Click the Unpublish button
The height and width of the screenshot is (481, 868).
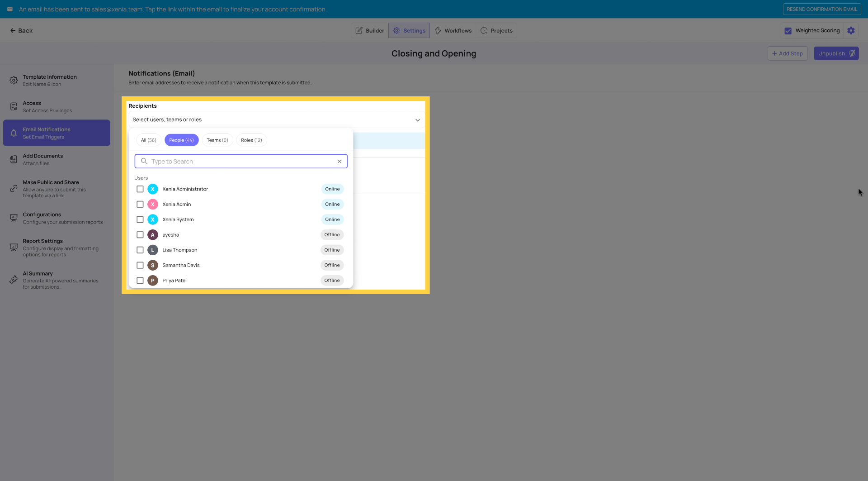click(x=836, y=53)
